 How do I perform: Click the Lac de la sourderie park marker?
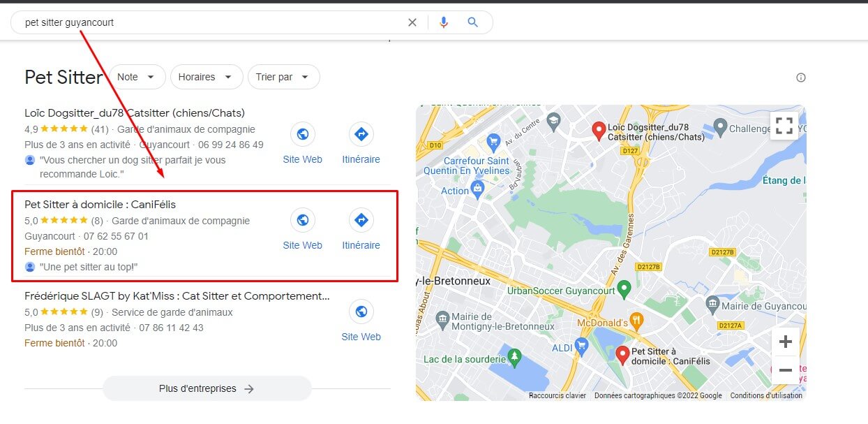click(x=515, y=357)
